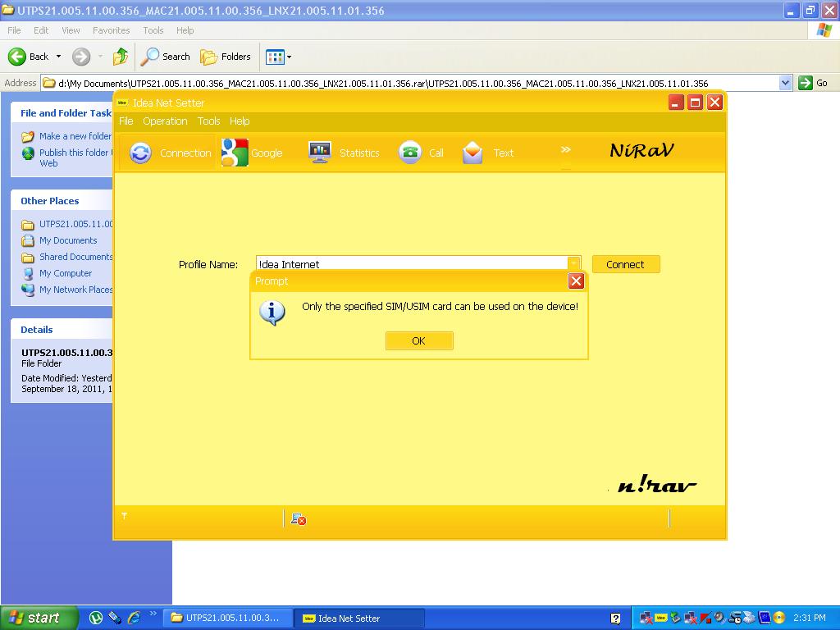Click the Windows Start button
The height and width of the screenshot is (630, 840).
[x=39, y=618]
